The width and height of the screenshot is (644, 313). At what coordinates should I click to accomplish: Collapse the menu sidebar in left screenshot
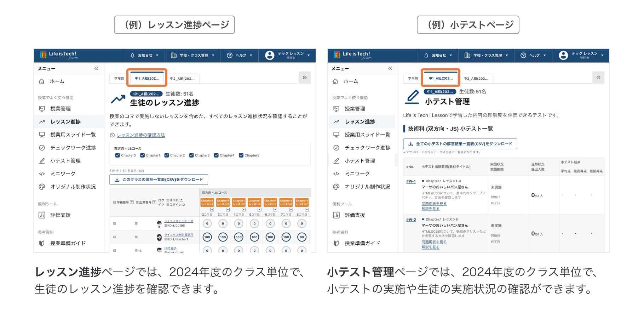pos(96,68)
